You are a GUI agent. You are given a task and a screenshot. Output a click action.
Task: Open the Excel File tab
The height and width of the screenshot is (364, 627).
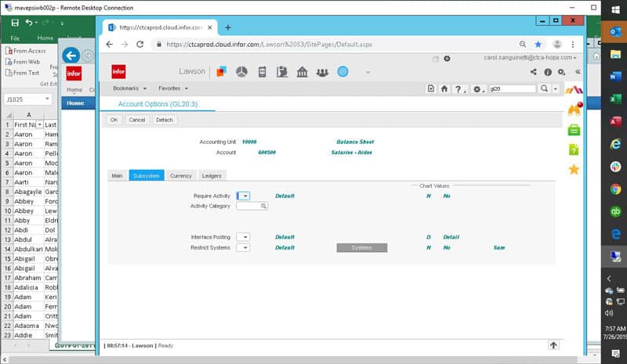(15, 38)
